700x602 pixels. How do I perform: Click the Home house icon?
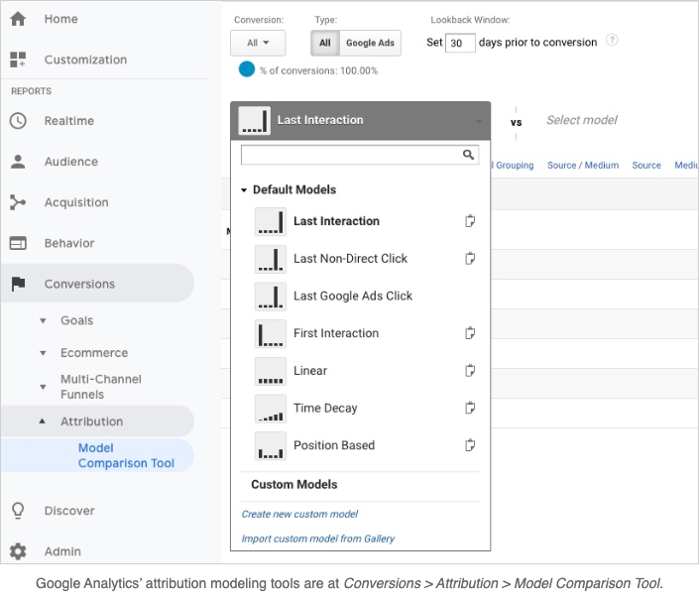click(18, 19)
